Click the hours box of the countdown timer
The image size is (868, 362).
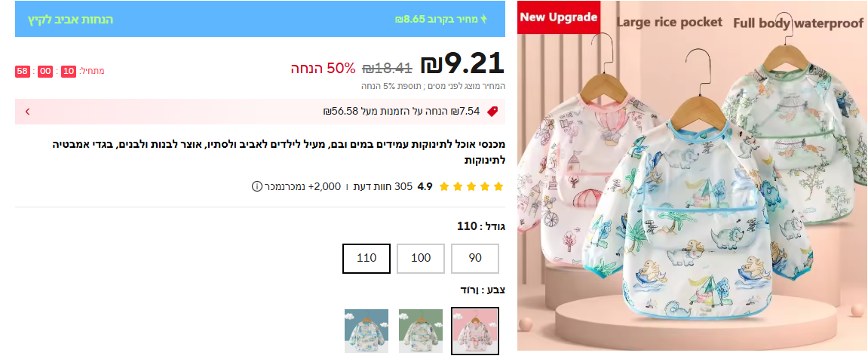click(69, 72)
